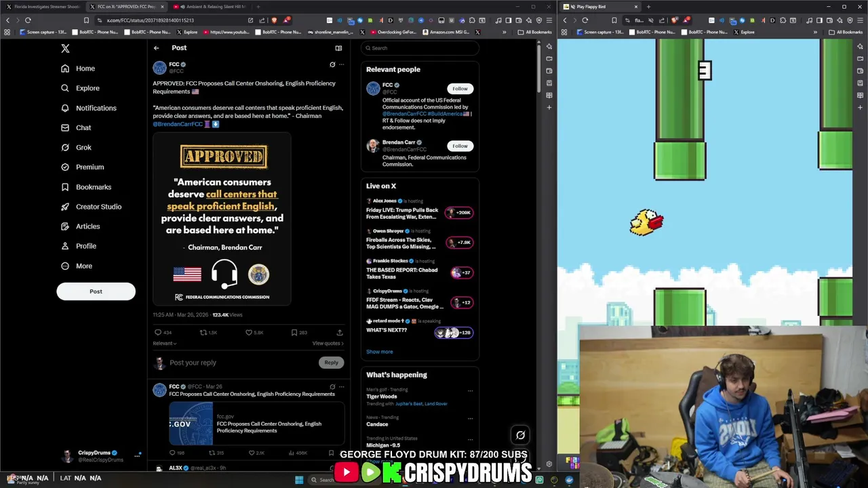
Task: Click the @BrendanCarrFCC mention in the post
Action: pyautogui.click(x=178, y=124)
